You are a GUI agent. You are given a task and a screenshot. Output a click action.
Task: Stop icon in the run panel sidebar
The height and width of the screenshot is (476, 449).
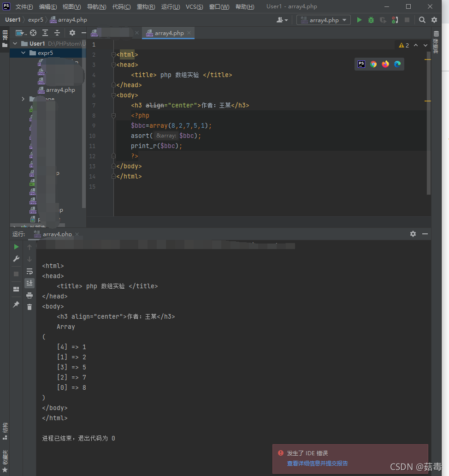pos(17,274)
